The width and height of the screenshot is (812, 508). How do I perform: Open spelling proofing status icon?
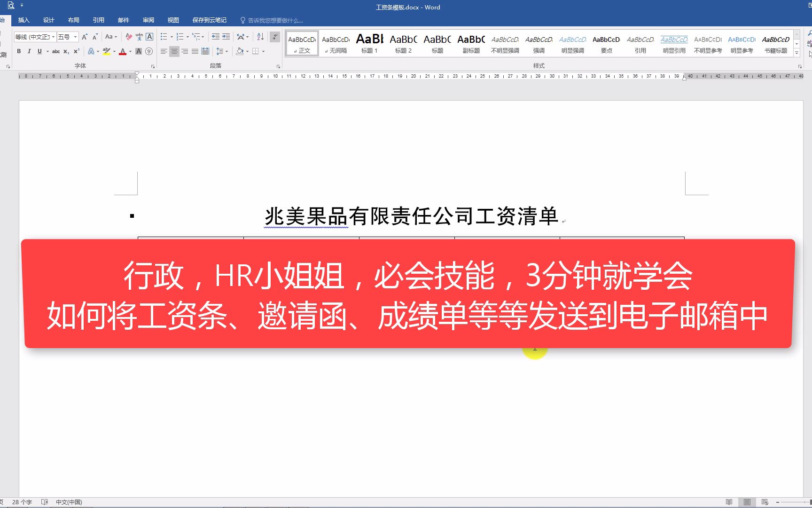tap(45, 502)
